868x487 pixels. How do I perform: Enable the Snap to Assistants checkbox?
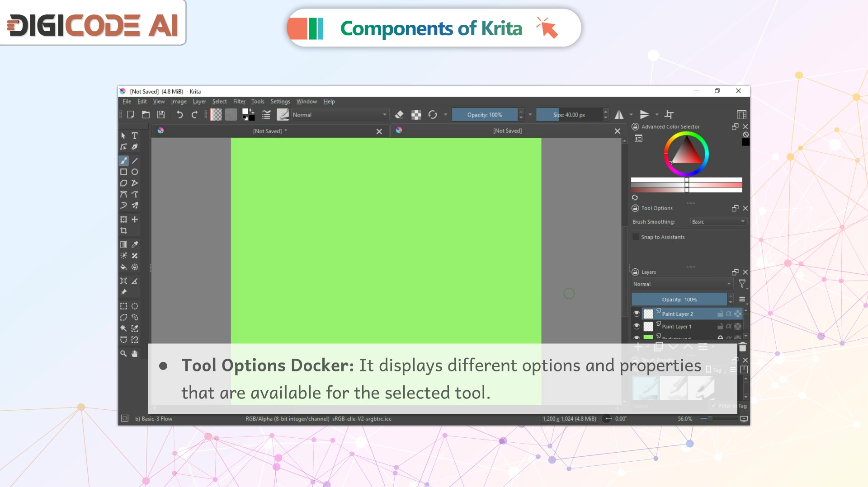pyautogui.click(x=636, y=237)
